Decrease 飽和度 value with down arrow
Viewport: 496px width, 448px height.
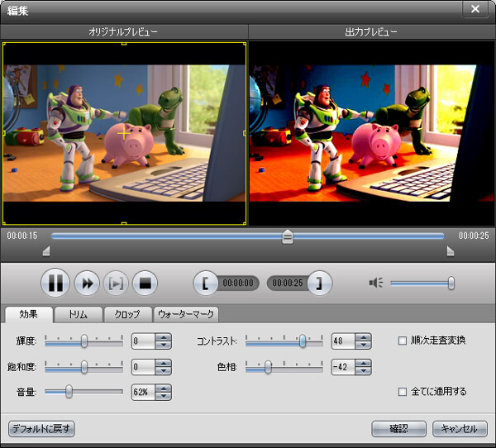pyautogui.click(x=164, y=371)
